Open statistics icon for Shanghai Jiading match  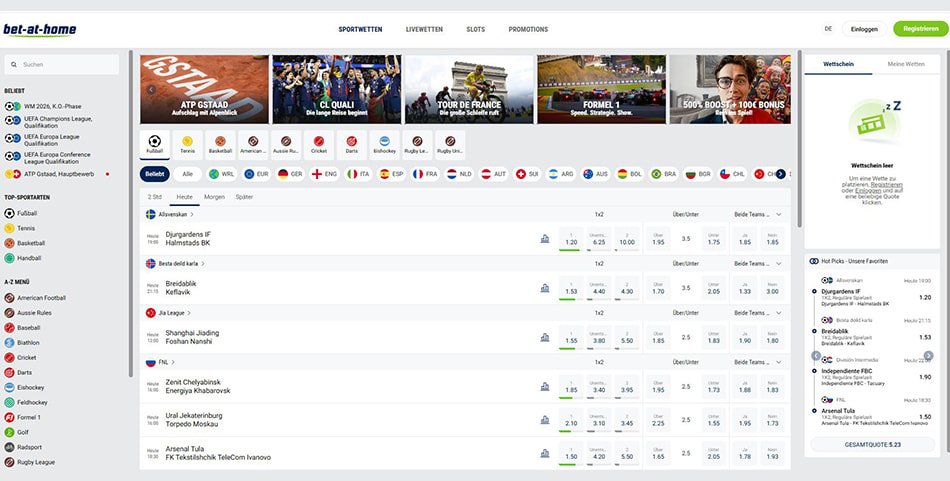[545, 337]
